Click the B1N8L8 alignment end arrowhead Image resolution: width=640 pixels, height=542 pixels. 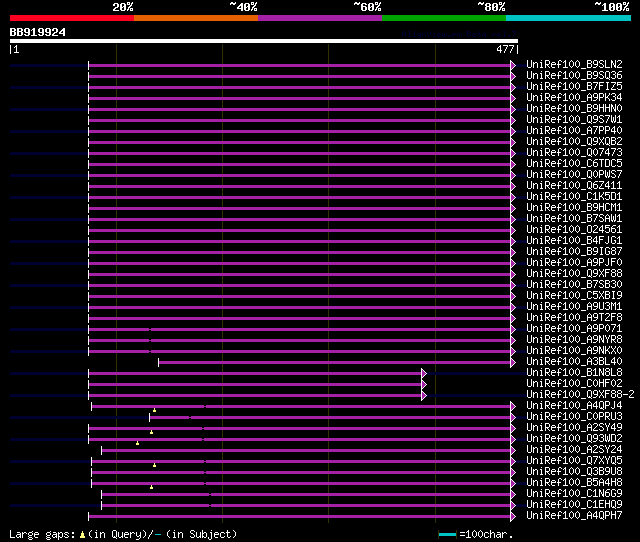pyautogui.click(x=424, y=373)
